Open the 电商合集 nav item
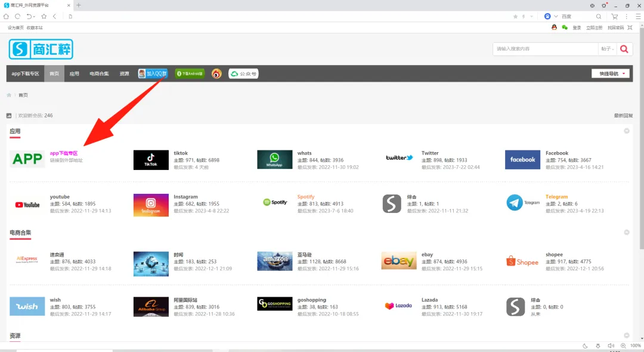644x352 pixels. click(x=99, y=73)
